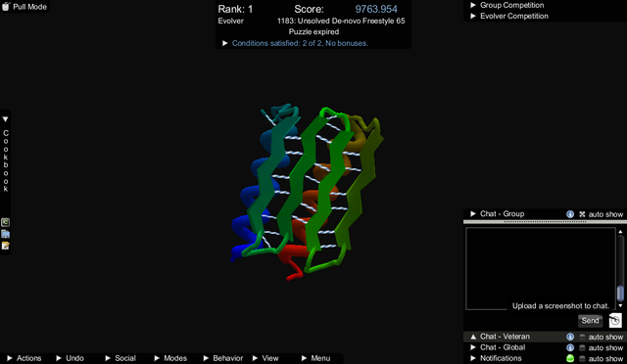627x364 pixels.
Task: Click the chat scrollbar handle
Action: coord(620,294)
